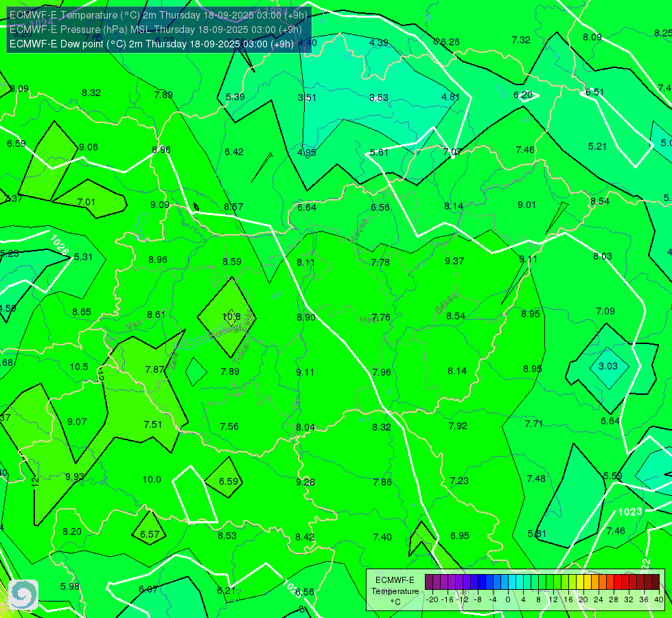This screenshot has height=618, width=672.
Task: Click the 9.06 temperature value
Action: pos(89,147)
